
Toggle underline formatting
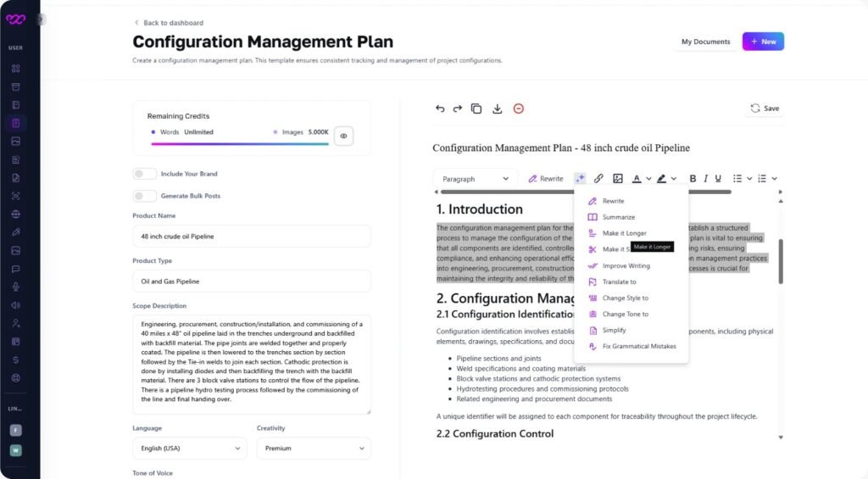pos(718,178)
